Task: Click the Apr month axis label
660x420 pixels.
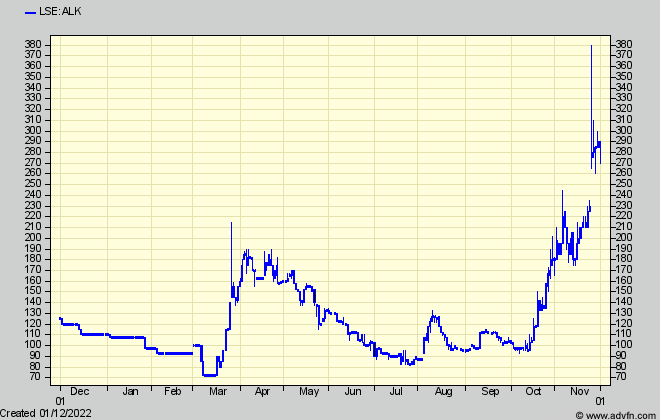Action: click(x=263, y=392)
